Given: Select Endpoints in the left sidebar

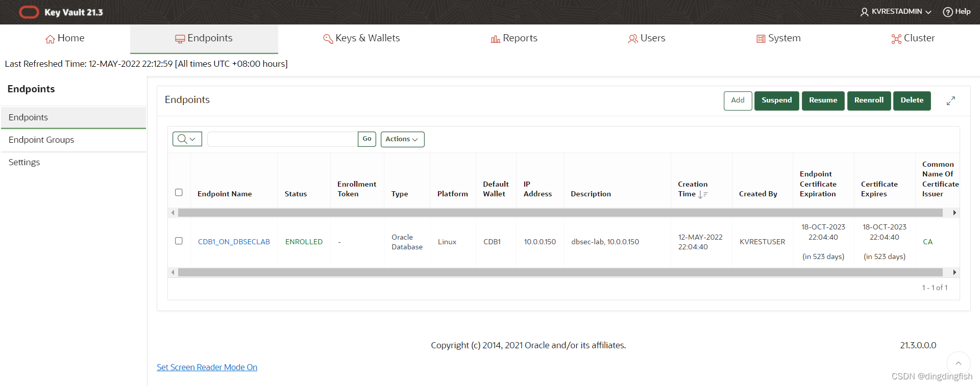Looking at the screenshot, I should [73, 117].
